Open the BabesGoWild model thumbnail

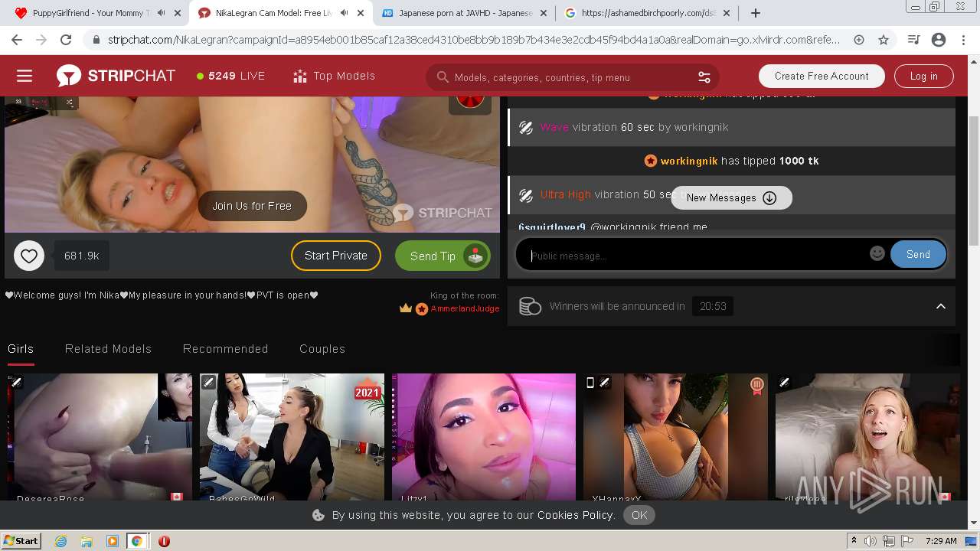click(x=292, y=438)
